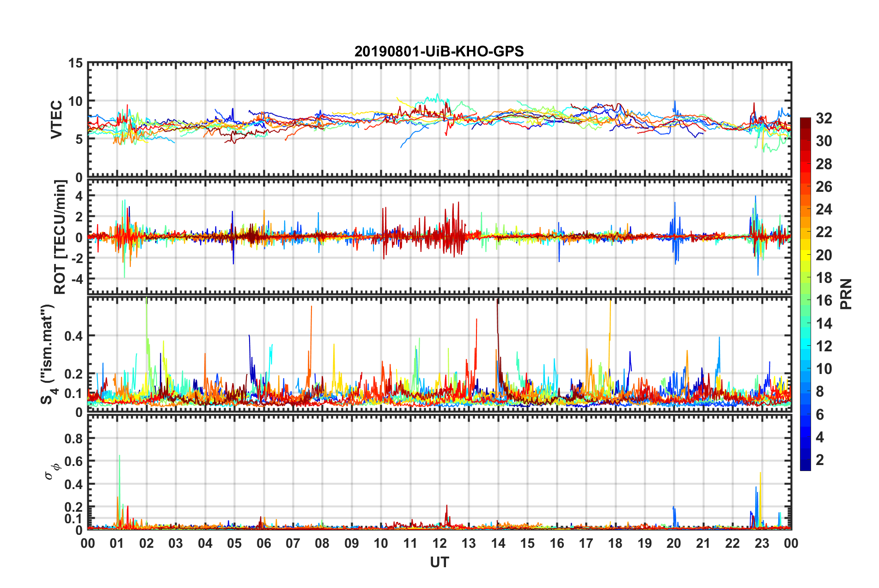Click the colorbar tick label 16

coord(824,300)
